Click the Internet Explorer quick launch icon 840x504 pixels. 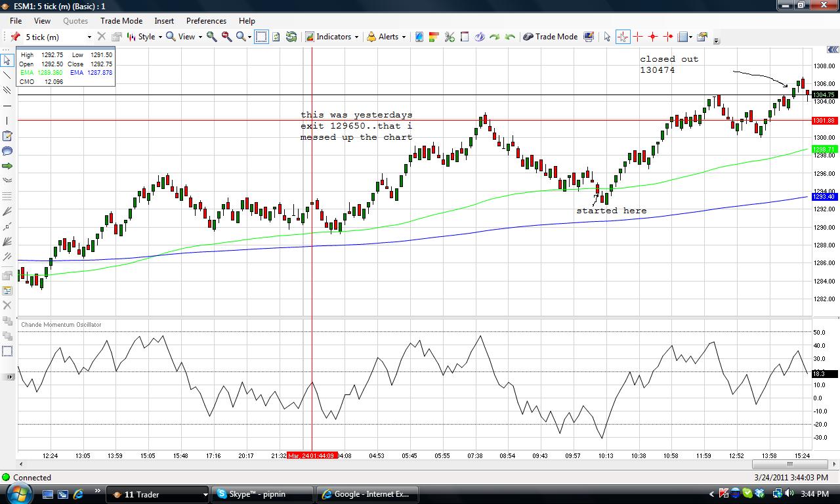click(78, 494)
